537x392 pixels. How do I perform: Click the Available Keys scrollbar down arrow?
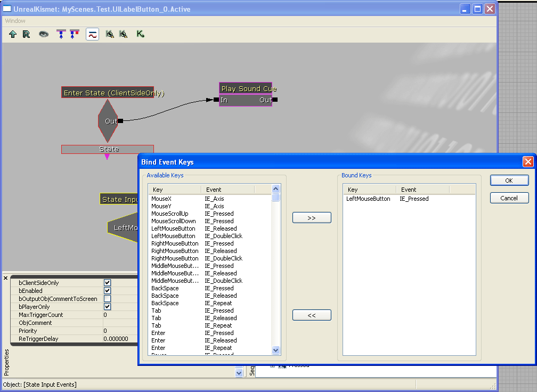pos(275,350)
